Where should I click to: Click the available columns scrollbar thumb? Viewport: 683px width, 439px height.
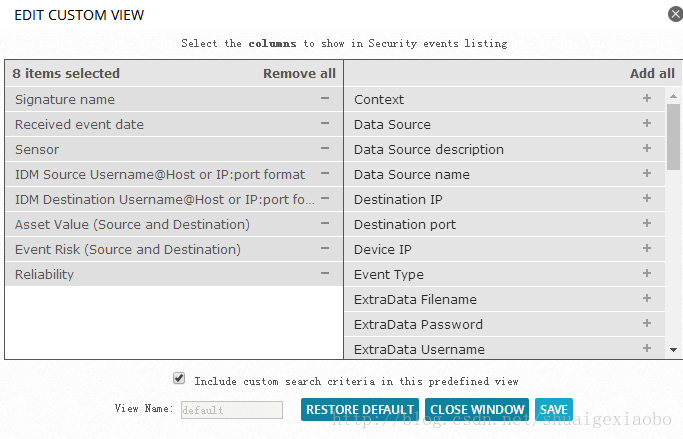coord(673,137)
